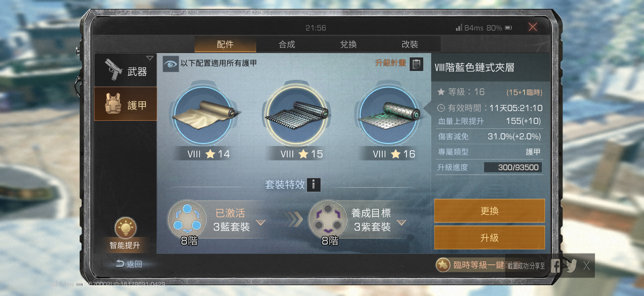Expand the 已激活 3藍套裝 dropdown arrow
This screenshot has height=296, width=644.
click(261, 222)
